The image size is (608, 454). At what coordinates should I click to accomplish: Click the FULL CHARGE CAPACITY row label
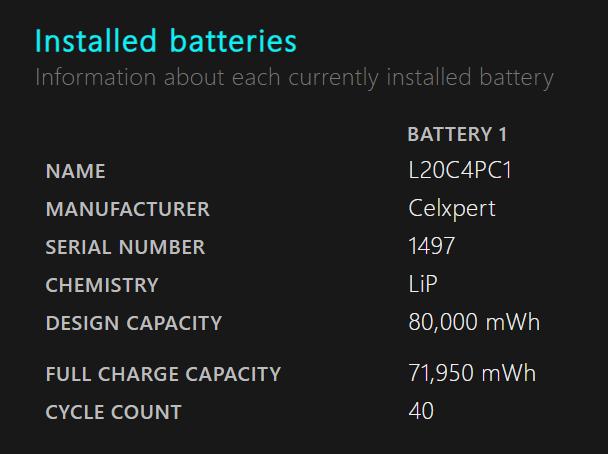point(163,375)
